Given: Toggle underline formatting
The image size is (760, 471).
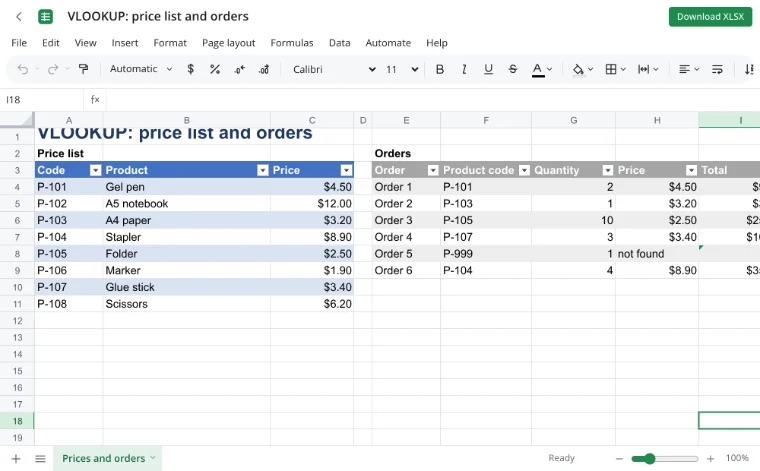Looking at the screenshot, I should (488, 69).
